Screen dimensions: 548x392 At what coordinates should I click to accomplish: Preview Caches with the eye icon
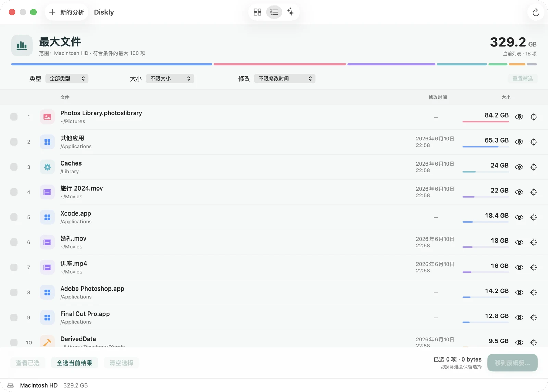pyautogui.click(x=519, y=167)
